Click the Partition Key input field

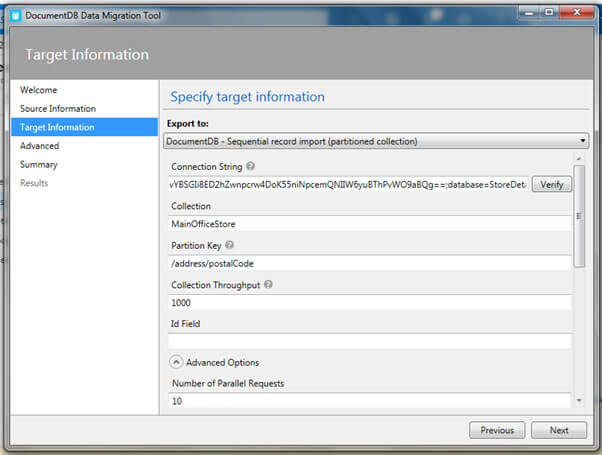(370, 263)
